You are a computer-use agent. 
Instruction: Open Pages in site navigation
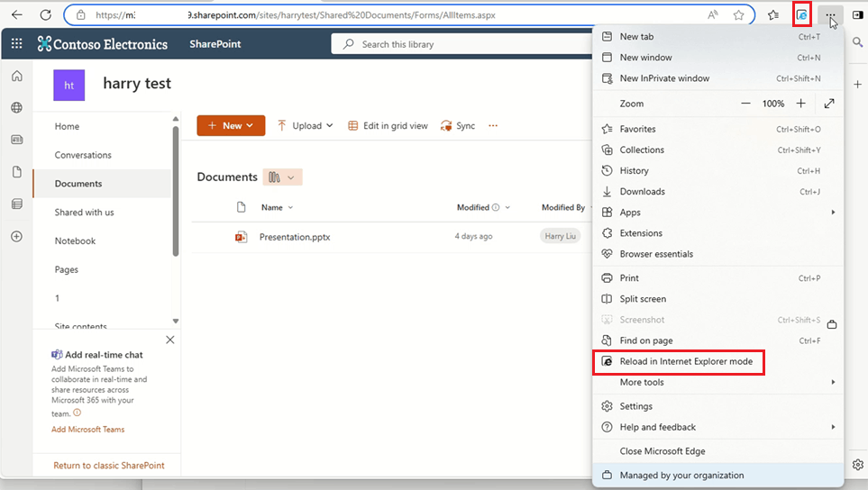click(x=67, y=270)
